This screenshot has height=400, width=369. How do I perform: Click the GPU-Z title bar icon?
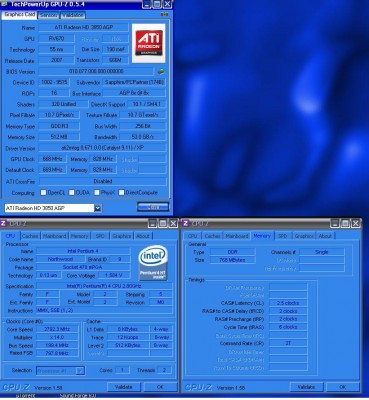point(3,4)
